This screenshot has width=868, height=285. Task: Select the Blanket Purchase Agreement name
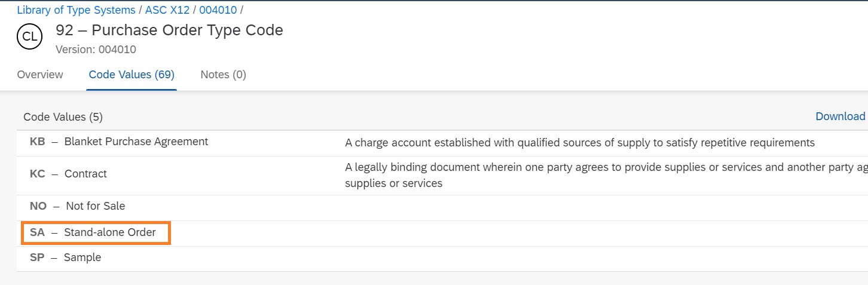(136, 142)
